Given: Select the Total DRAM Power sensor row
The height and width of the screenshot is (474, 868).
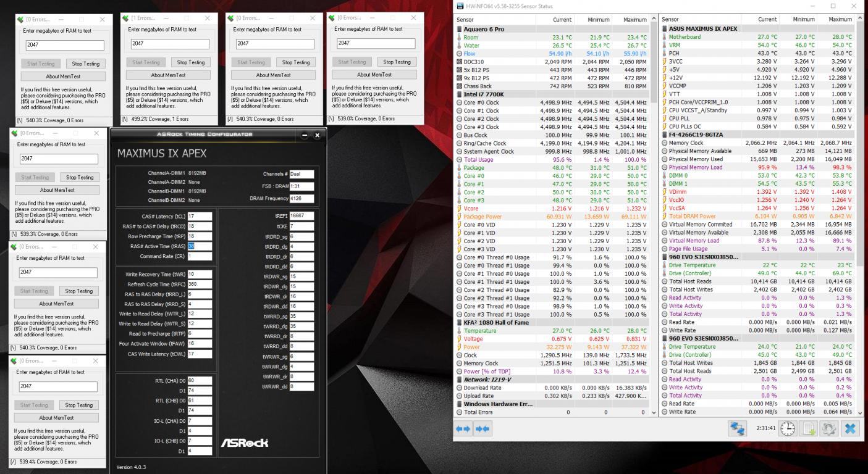Looking at the screenshot, I should (x=757, y=217).
